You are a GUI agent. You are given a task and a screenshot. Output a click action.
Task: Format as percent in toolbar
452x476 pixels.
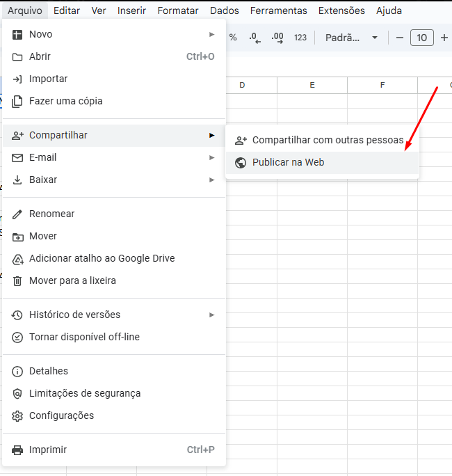(x=233, y=38)
